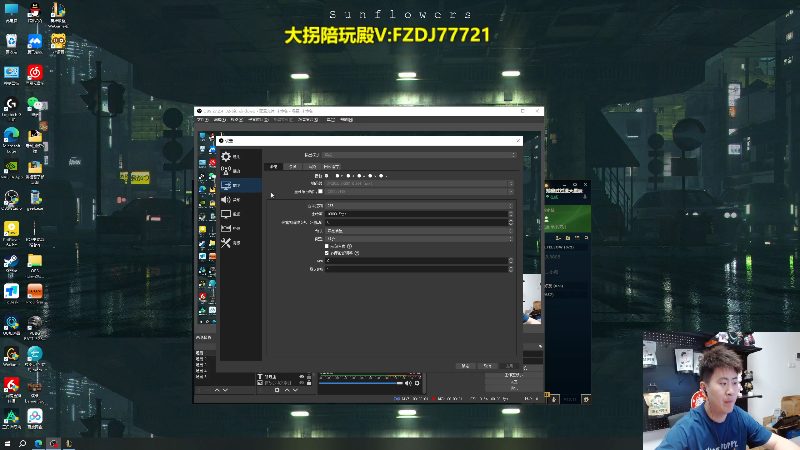Click Studio Mode button in OBS controls

[x=514, y=375]
